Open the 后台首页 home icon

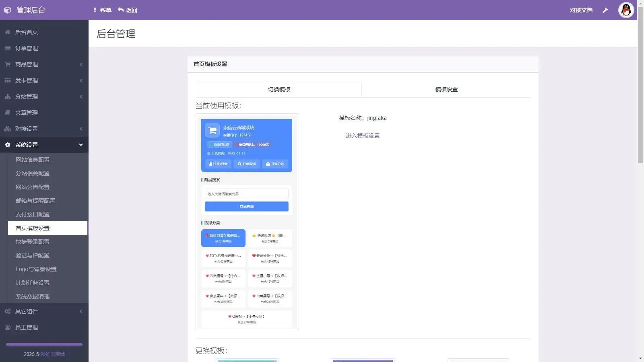pos(7,32)
